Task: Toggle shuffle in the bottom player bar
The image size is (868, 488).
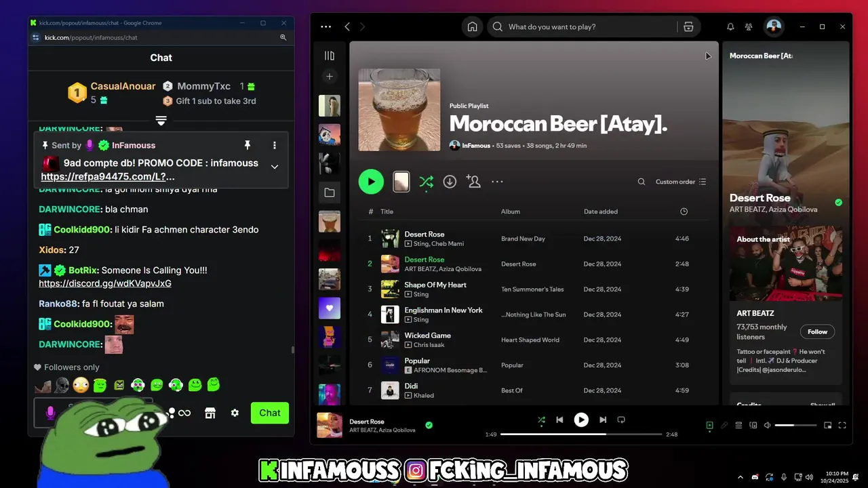Action: [x=541, y=420]
